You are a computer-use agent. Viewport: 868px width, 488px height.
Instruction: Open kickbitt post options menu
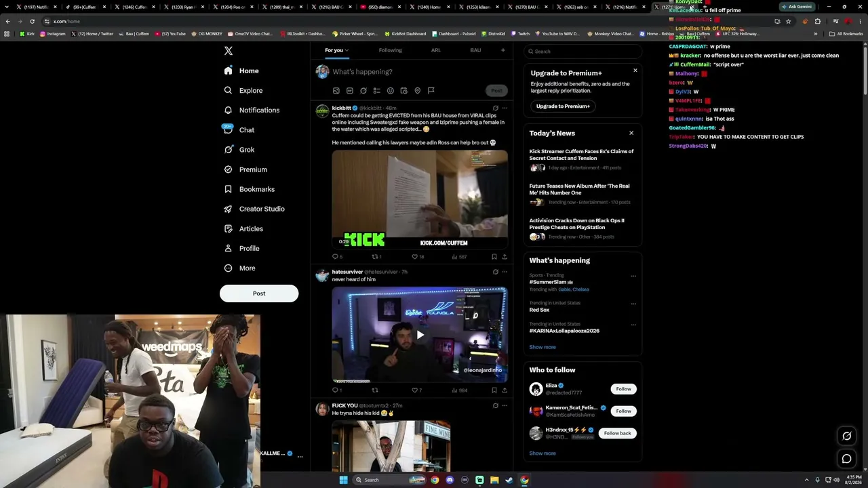(x=505, y=108)
